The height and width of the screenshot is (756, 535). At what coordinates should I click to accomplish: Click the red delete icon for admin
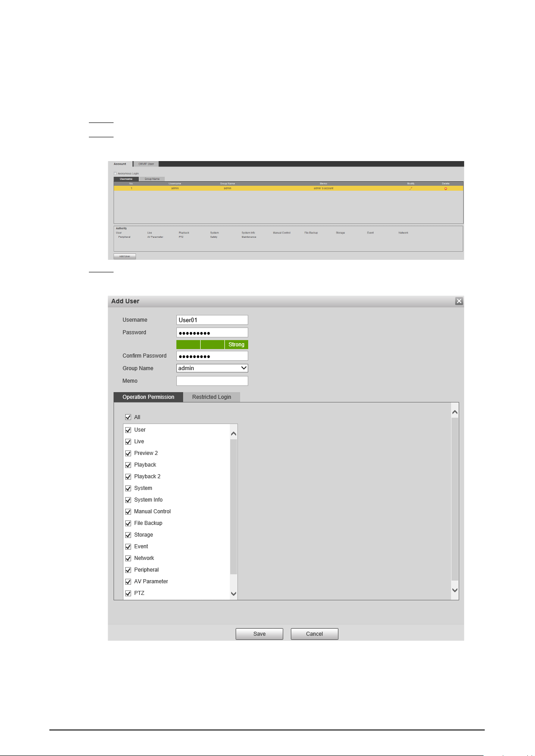(446, 188)
